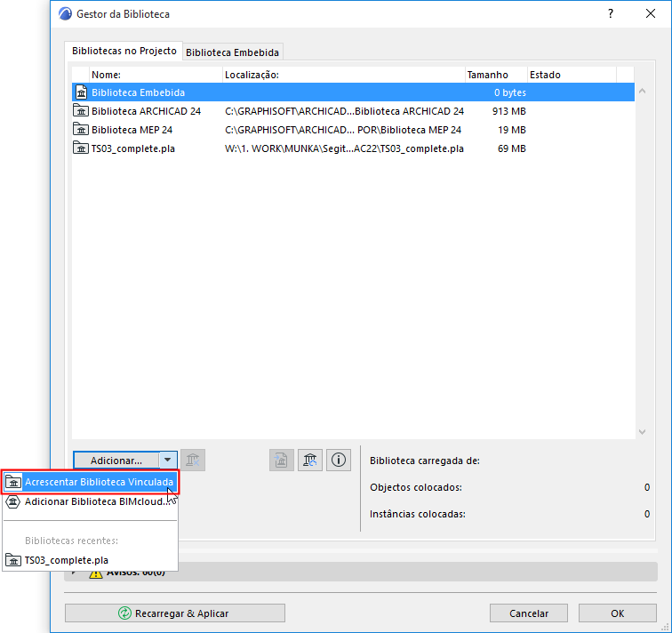This screenshot has width=672, height=633.
Task: Click scroll down arrow of library list
Action: (642, 431)
